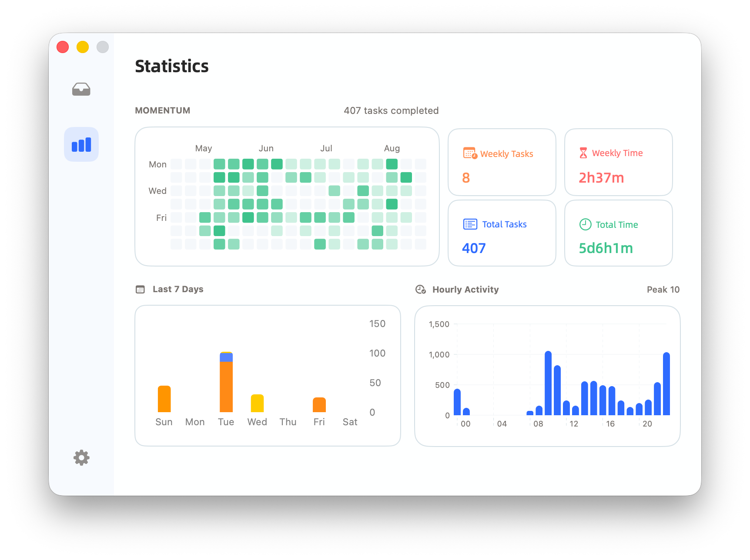Select the Tuesday stacked bar
The height and width of the screenshot is (560, 750).
point(226,382)
